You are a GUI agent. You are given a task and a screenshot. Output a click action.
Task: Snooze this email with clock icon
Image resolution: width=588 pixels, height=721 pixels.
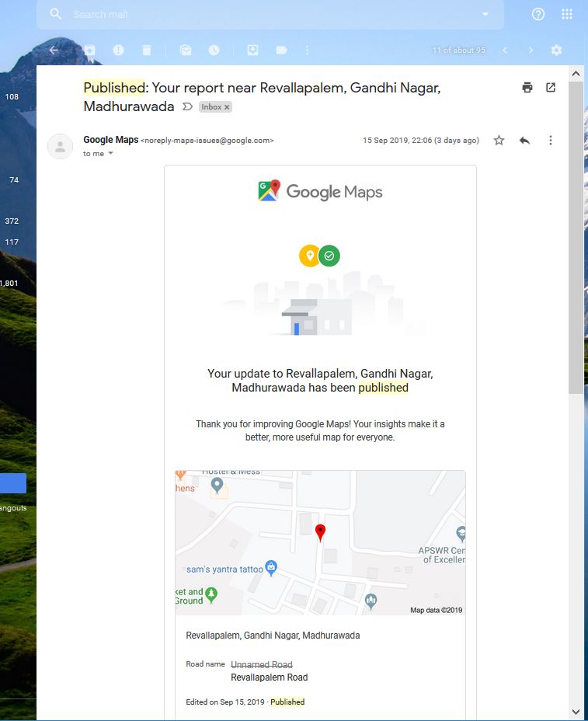point(214,51)
